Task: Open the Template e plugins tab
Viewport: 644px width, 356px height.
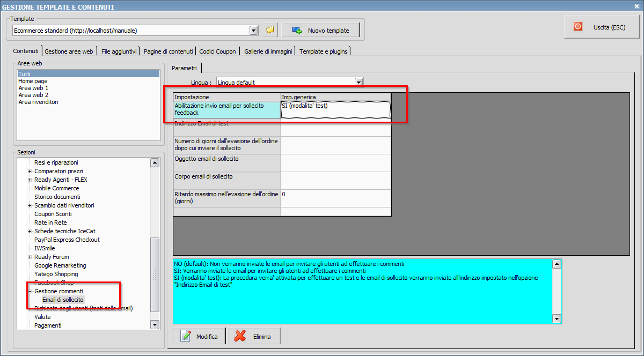Action: tap(324, 51)
